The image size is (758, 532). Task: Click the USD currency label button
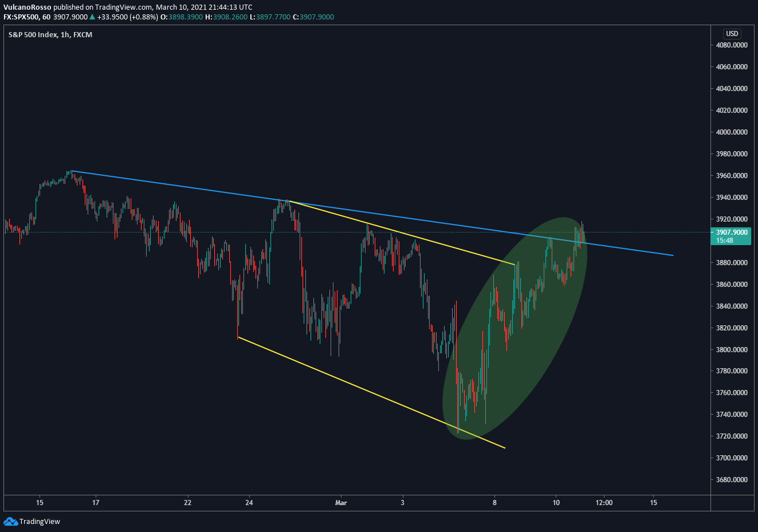[x=732, y=34]
